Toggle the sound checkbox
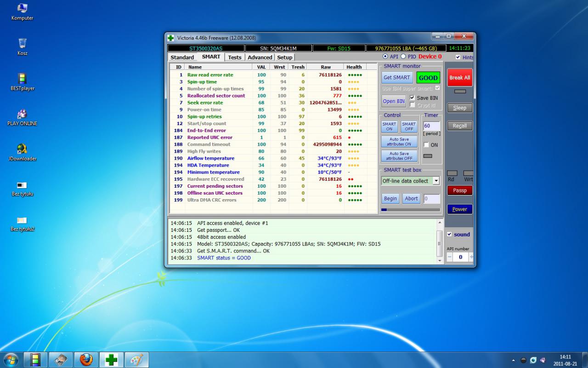The width and height of the screenshot is (588, 368). (x=449, y=234)
